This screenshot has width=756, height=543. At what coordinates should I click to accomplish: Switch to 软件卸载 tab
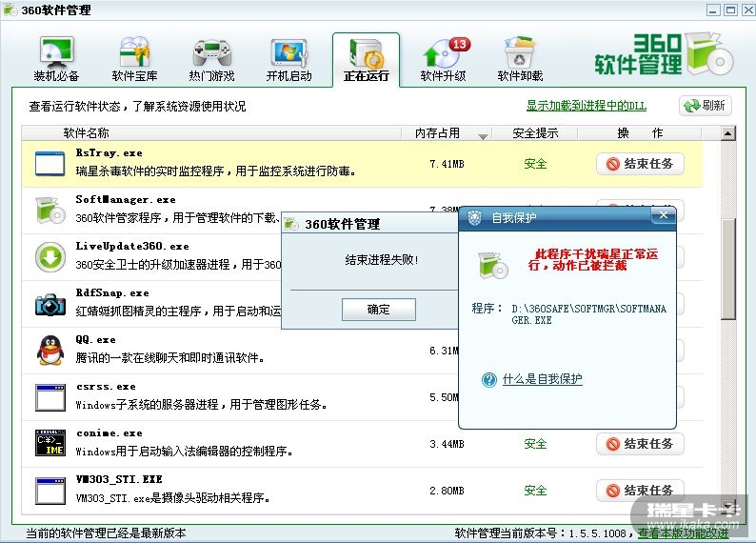pyautogui.click(x=520, y=59)
